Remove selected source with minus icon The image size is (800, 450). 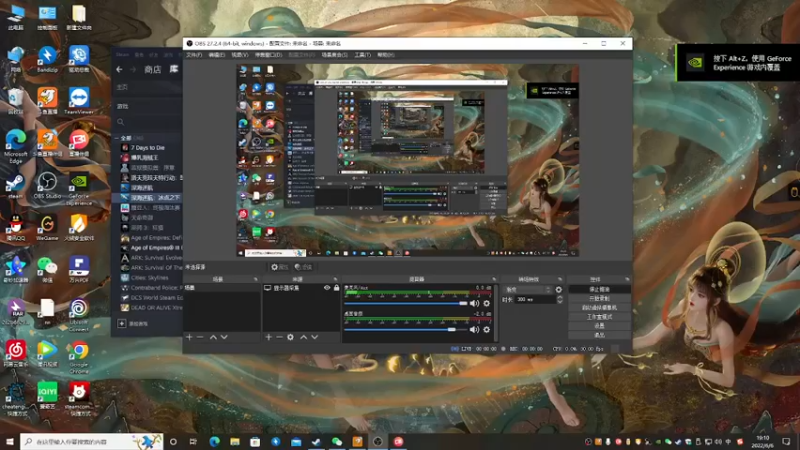point(279,337)
